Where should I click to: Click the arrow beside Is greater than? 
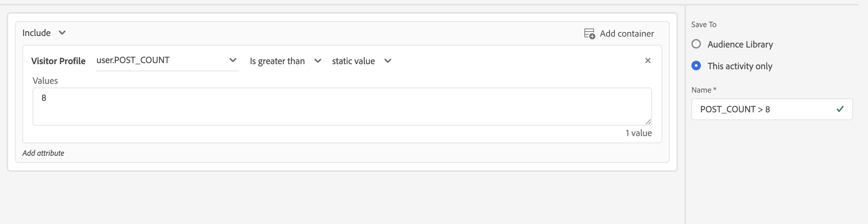pyautogui.click(x=318, y=61)
